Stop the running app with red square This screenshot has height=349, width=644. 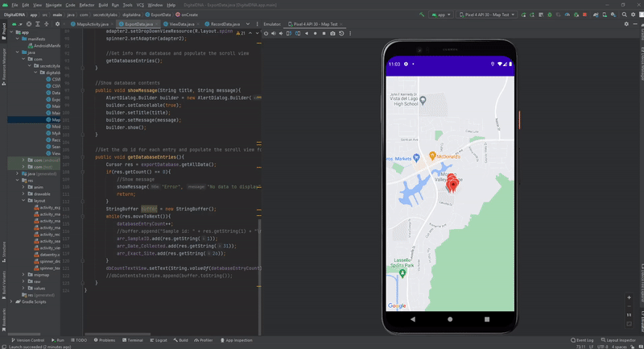coord(585,15)
